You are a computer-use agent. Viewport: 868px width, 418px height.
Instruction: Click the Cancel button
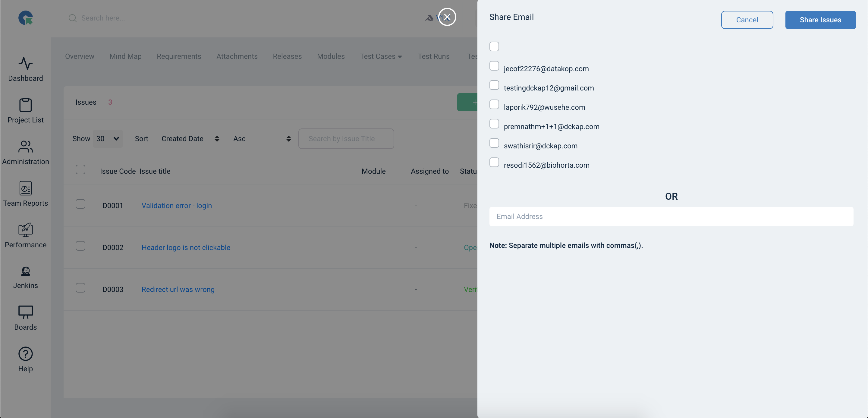coord(747,20)
